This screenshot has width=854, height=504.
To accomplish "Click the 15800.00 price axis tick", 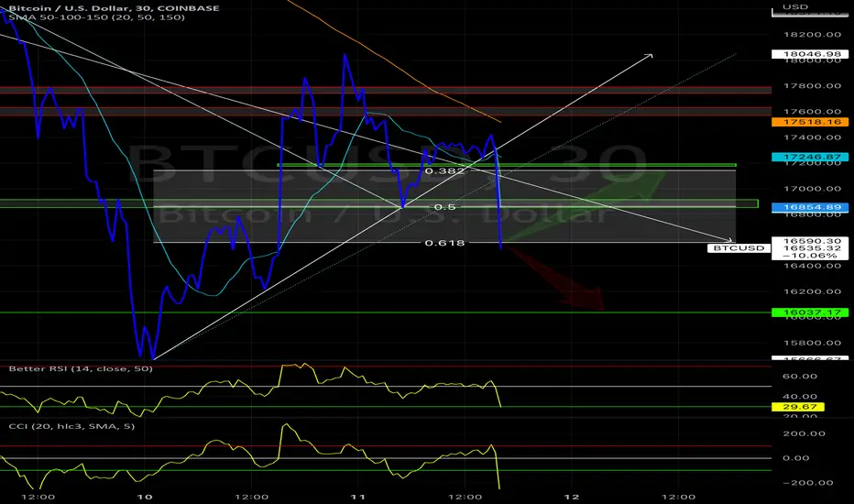I will pyautogui.click(x=812, y=343).
